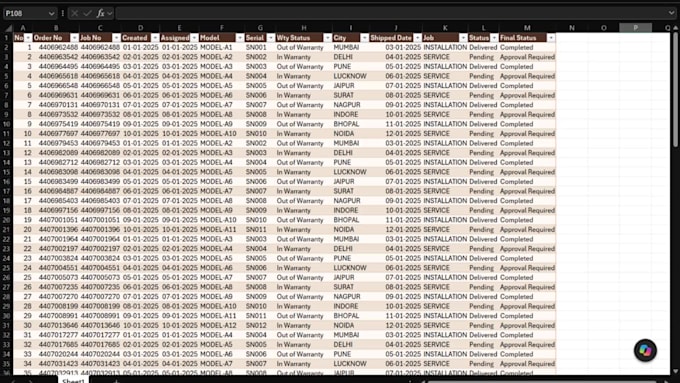Click job number cell 4406963542 in column C
680x383 pixels.
(x=100, y=57)
